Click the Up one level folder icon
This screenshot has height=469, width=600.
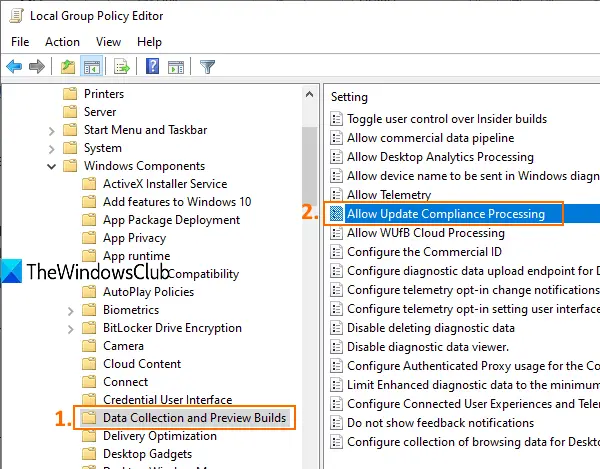(x=68, y=67)
